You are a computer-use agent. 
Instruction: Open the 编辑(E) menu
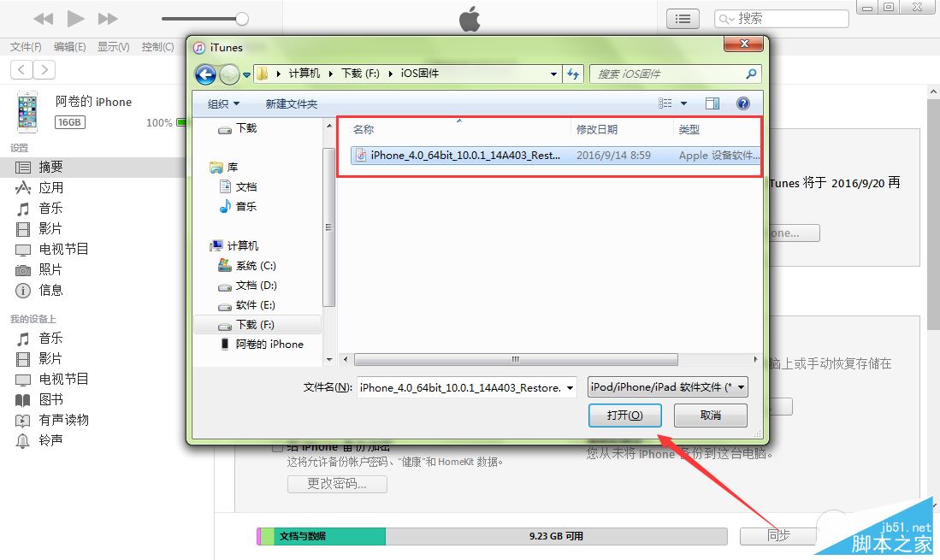point(69,47)
